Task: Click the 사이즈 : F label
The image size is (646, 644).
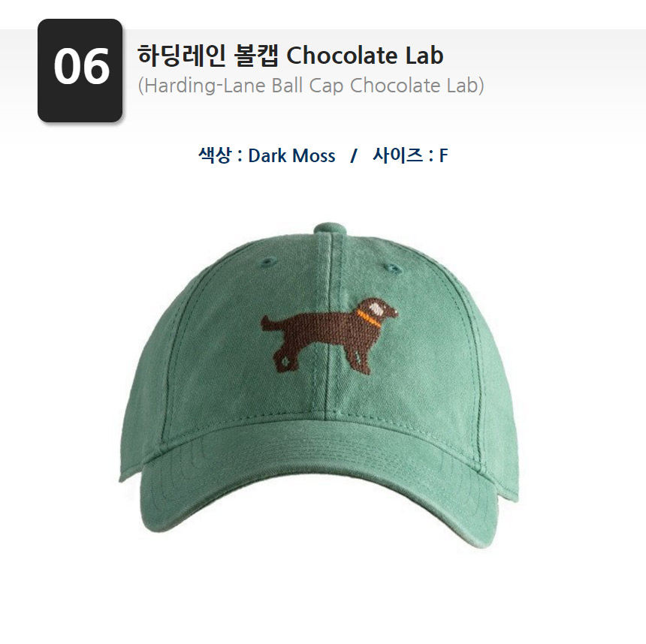Action: click(410, 155)
